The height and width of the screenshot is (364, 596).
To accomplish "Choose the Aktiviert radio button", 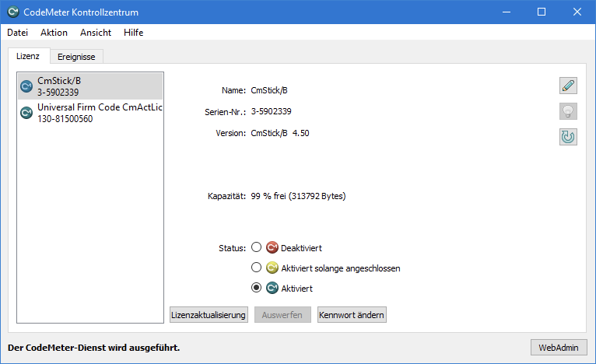I will point(256,289).
